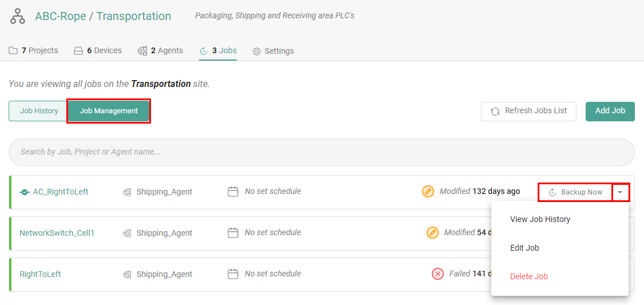Select the Job Management toggle button

click(x=109, y=111)
